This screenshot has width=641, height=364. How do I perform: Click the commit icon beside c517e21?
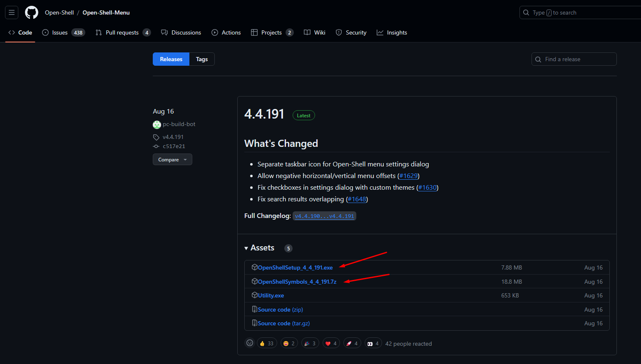[156, 146]
